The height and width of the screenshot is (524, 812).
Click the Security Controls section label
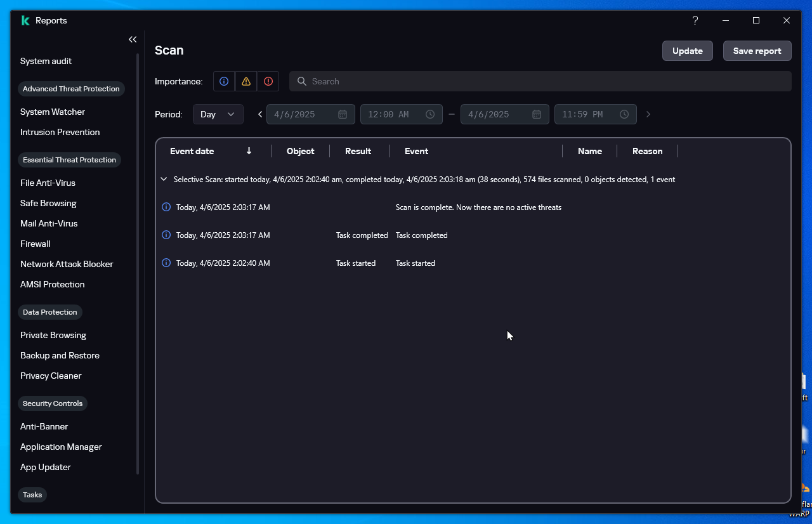coord(53,403)
